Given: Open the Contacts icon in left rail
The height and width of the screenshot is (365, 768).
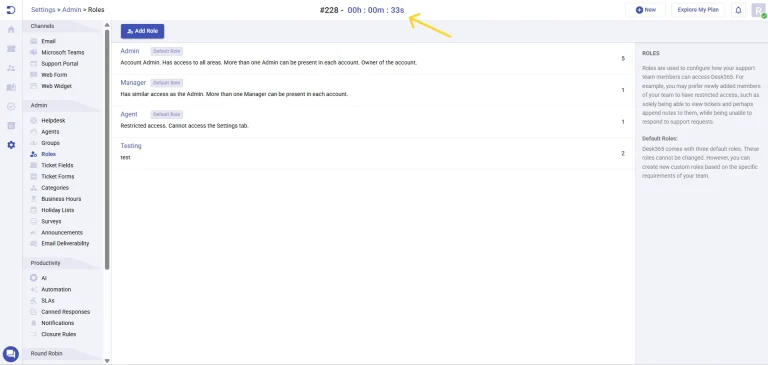Looking at the screenshot, I should coord(11,68).
